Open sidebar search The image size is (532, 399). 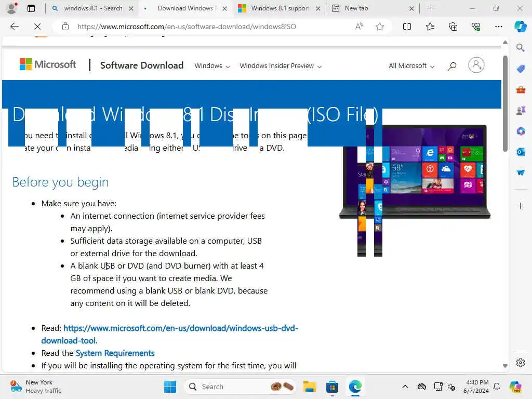pyautogui.click(x=520, y=48)
